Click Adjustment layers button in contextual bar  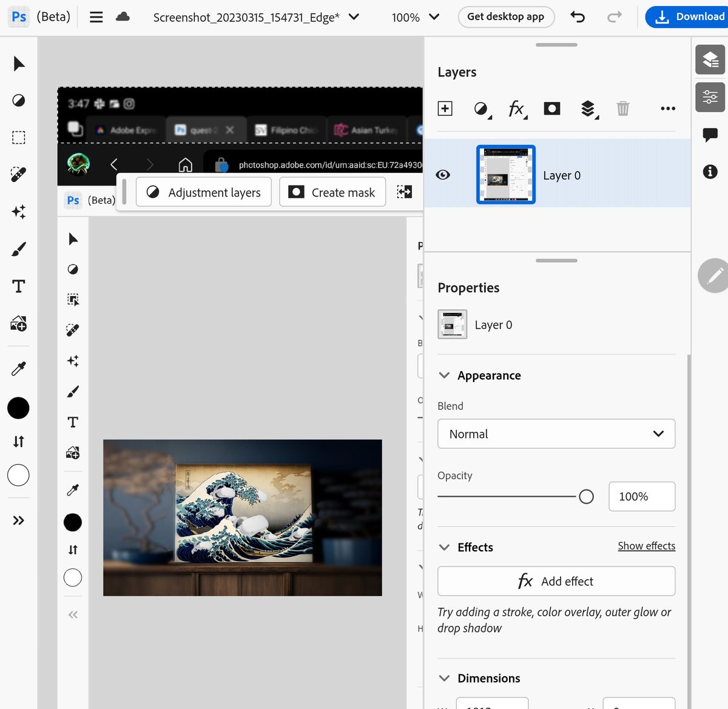click(x=204, y=192)
